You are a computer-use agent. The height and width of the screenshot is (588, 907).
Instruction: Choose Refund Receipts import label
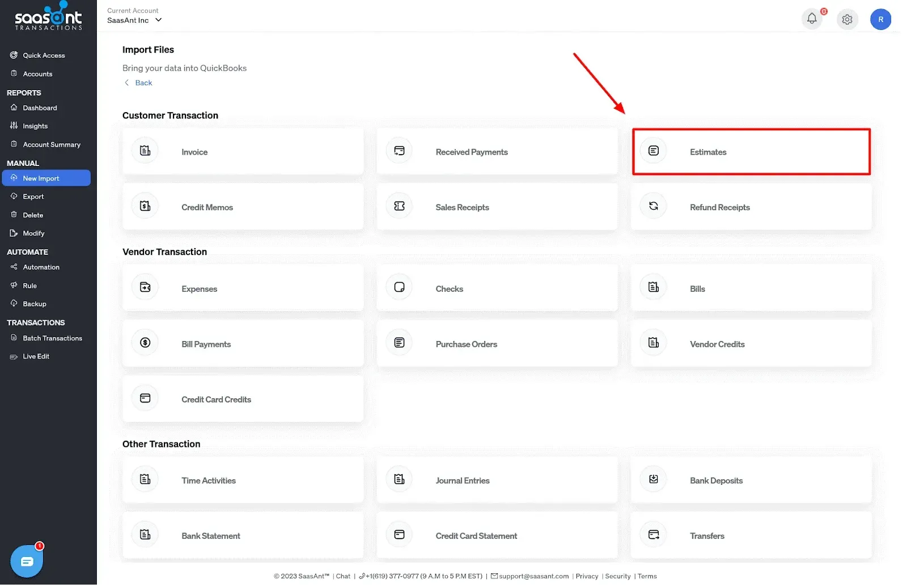[x=719, y=207]
